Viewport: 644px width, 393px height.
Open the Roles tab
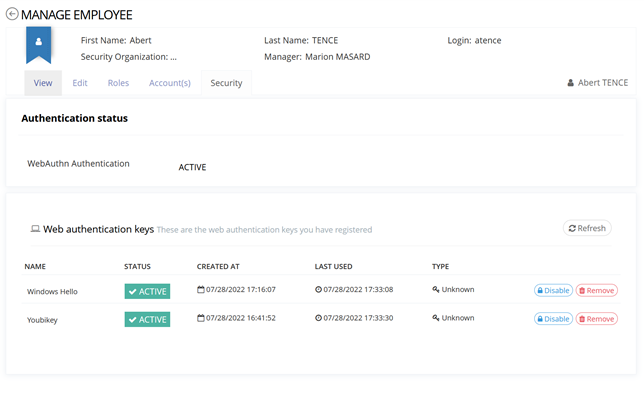(118, 83)
